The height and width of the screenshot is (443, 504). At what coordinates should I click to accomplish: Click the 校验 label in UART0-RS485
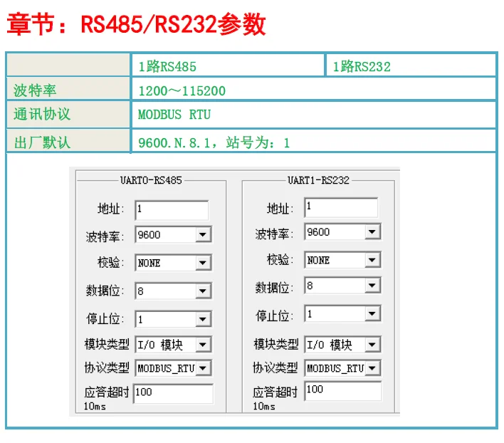110,263
